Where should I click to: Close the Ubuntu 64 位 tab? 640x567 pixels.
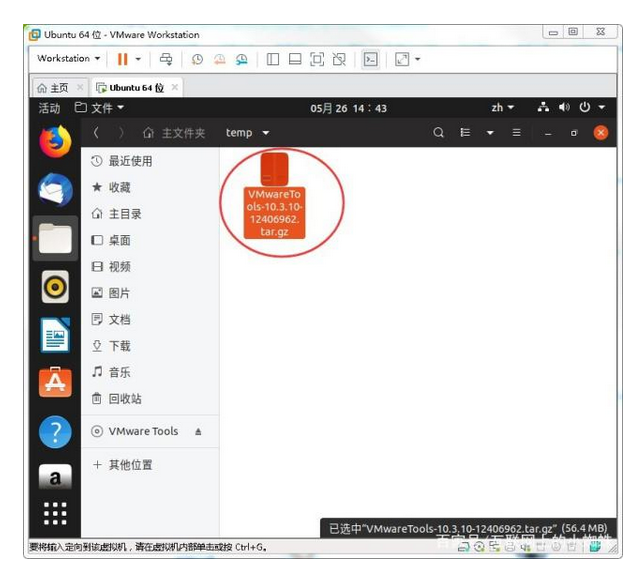pos(175,87)
